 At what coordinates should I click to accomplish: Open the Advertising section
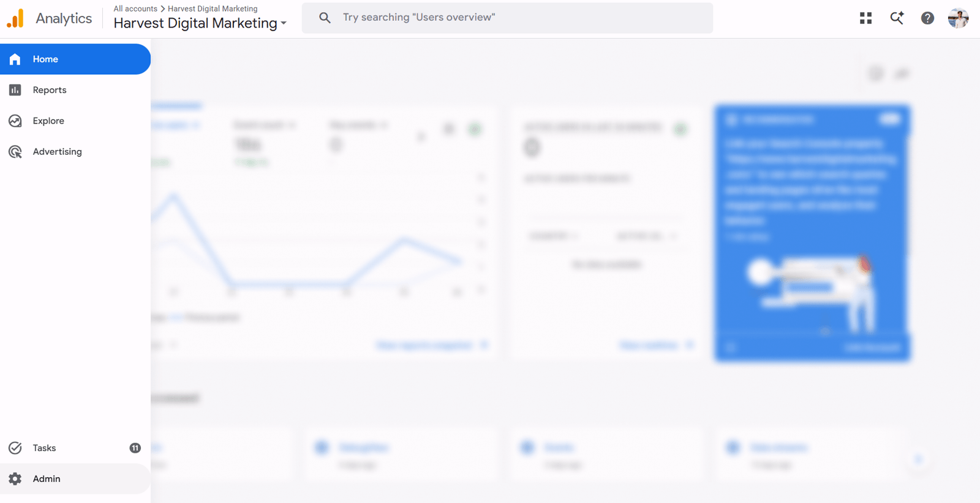(75, 151)
